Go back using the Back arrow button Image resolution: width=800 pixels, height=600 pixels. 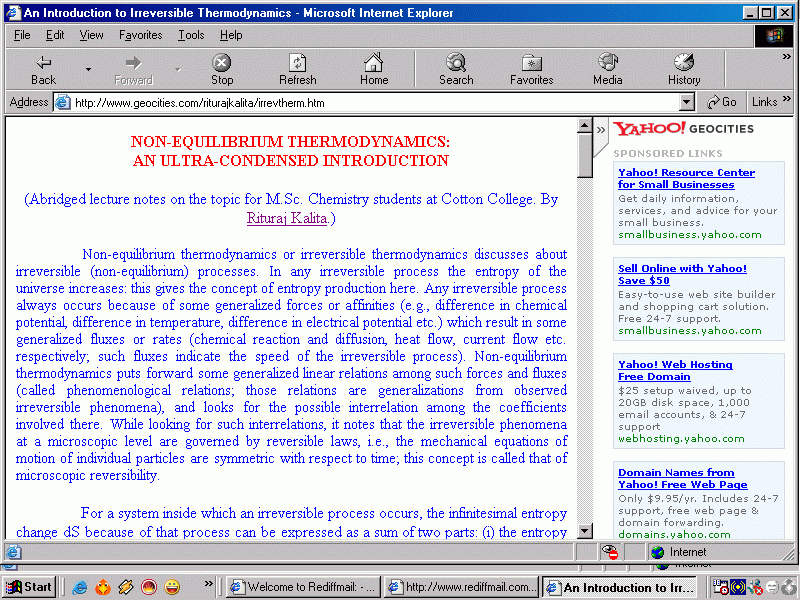click(43, 69)
